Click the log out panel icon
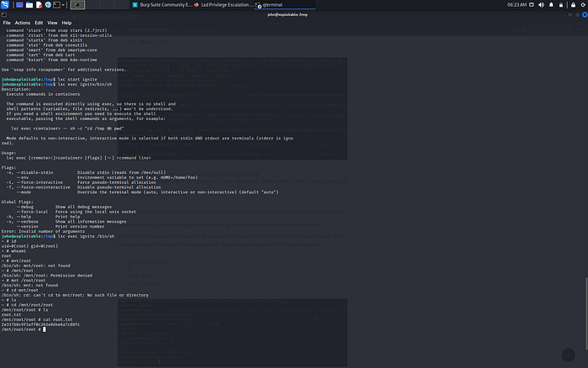Viewport: 588px width, 368px height. click(584, 5)
